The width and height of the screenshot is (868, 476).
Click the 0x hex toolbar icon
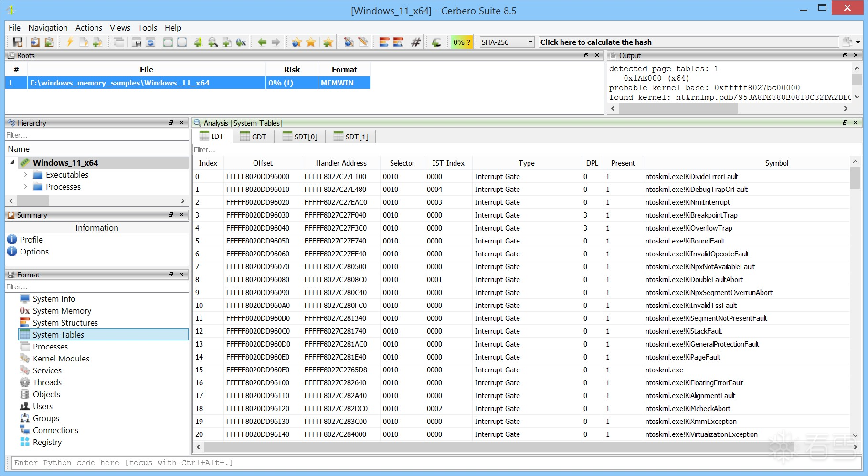tap(241, 42)
